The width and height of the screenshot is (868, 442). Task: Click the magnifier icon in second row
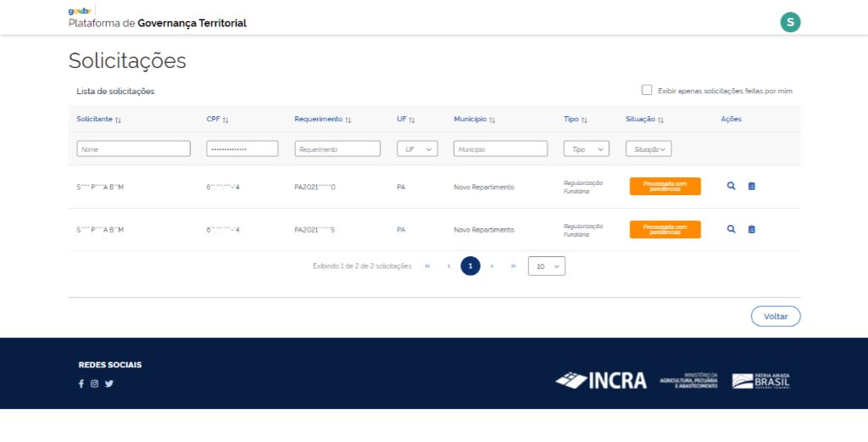pyautogui.click(x=732, y=229)
